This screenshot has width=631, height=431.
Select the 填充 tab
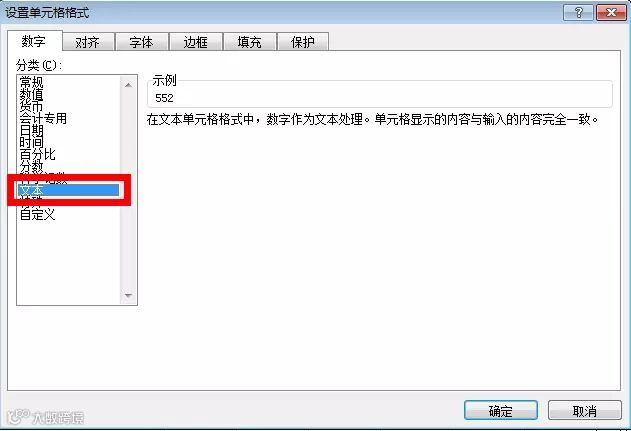pyautogui.click(x=250, y=42)
